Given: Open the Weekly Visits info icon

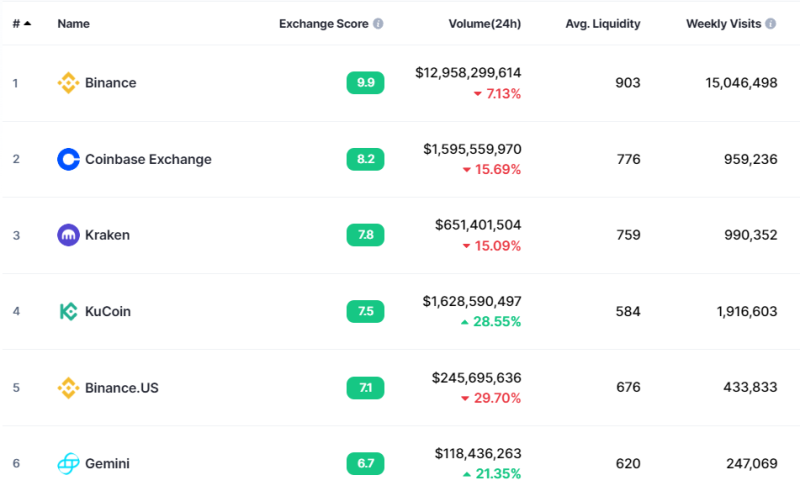Looking at the screenshot, I should [771, 23].
